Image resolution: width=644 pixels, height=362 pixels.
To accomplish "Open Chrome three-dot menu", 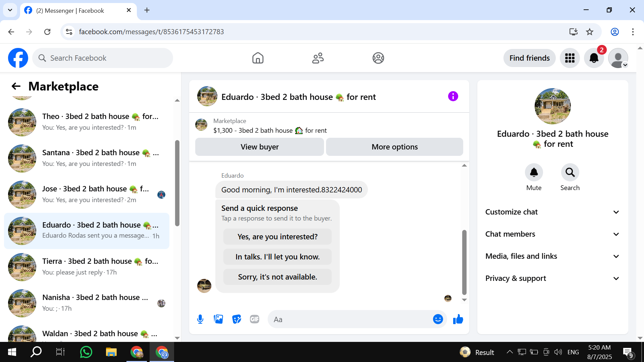I will [x=633, y=32].
